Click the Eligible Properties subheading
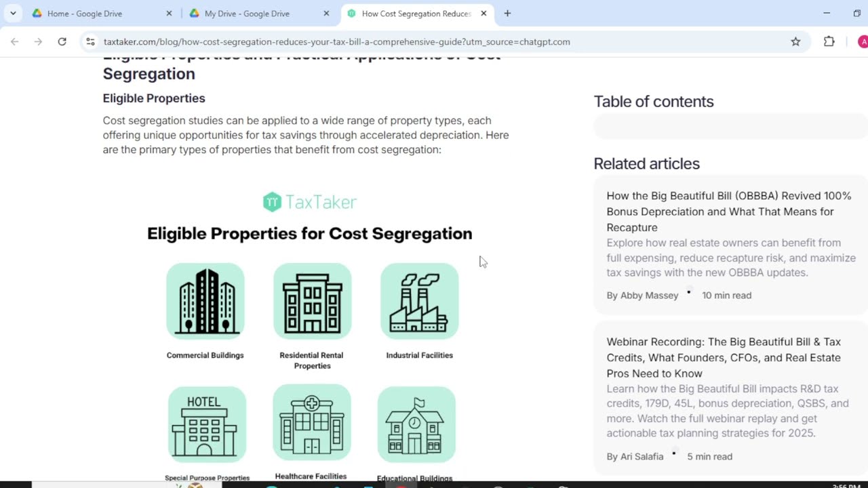 click(x=154, y=98)
